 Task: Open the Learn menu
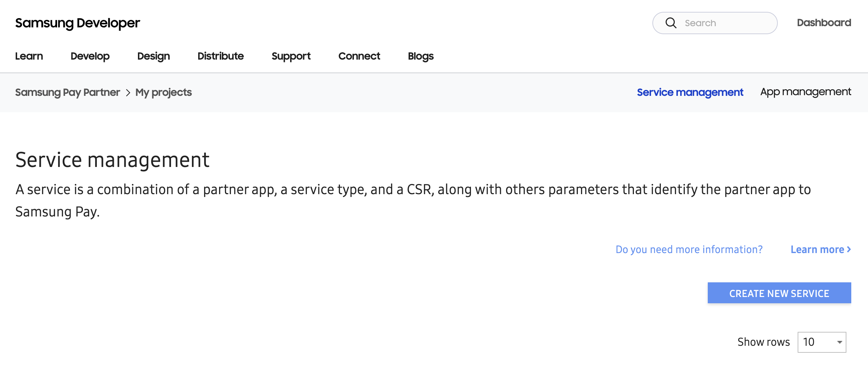click(x=29, y=56)
